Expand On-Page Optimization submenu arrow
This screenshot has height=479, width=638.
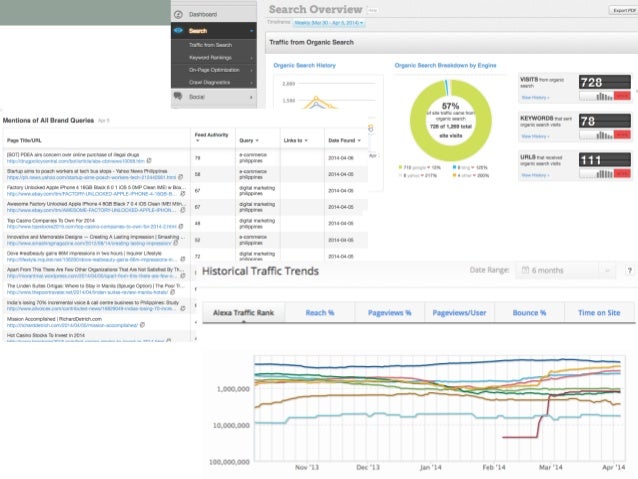(x=251, y=70)
